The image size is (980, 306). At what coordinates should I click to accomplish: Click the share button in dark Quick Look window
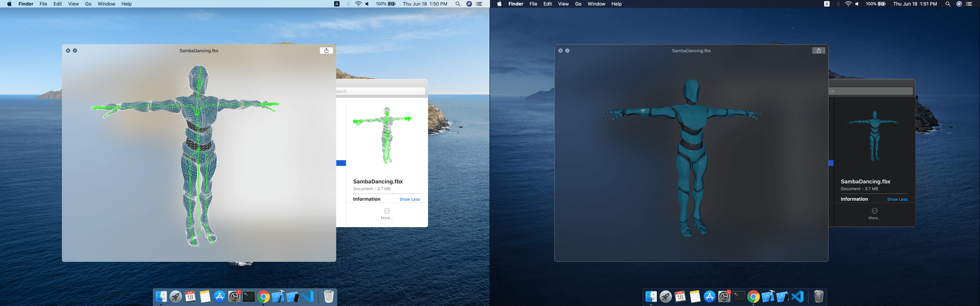tap(818, 51)
